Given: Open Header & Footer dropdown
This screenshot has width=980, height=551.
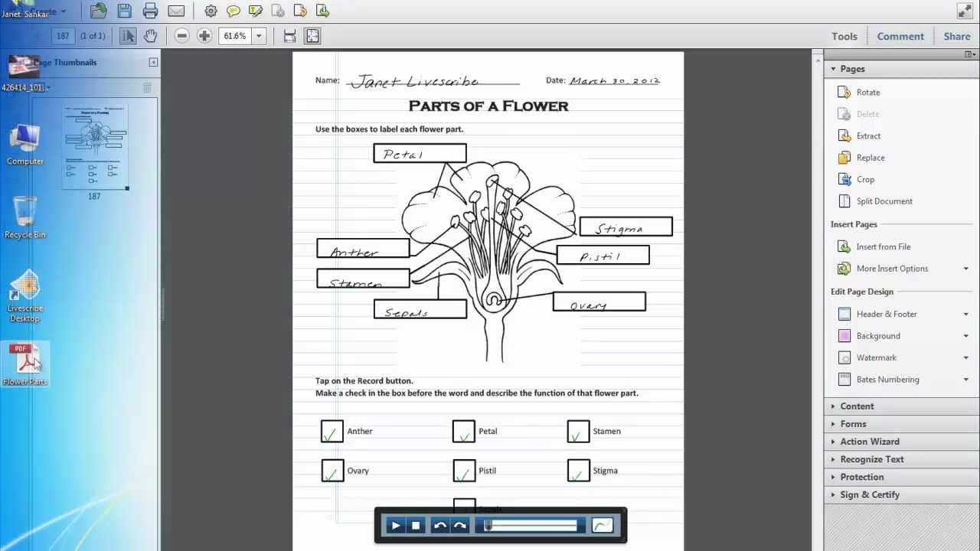Looking at the screenshot, I should [965, 314].
